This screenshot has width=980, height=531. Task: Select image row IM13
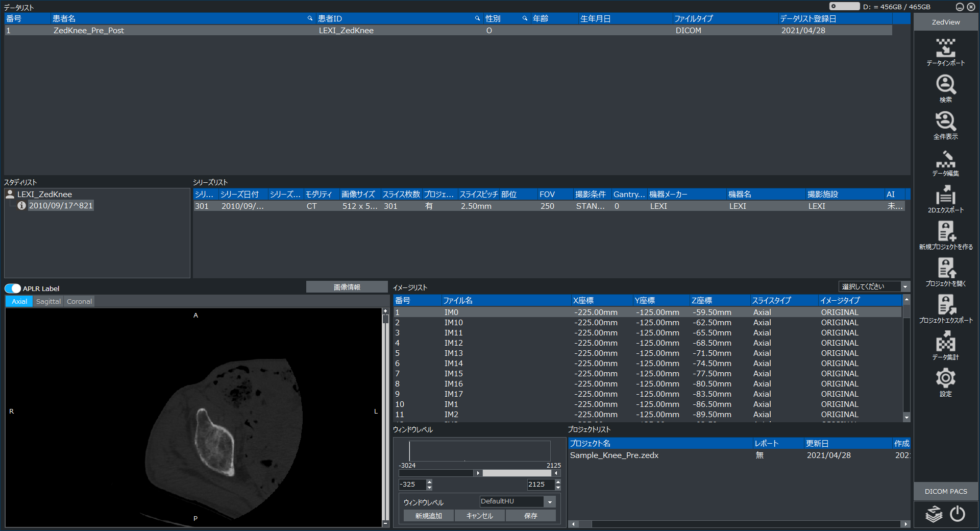pyautogui.click(x=647, y=353)
